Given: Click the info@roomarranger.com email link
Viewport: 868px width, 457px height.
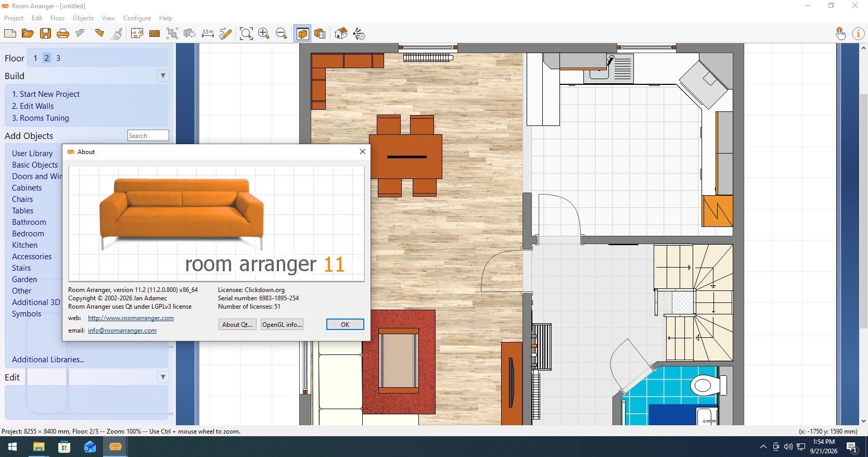Looking at the screenshot, I should (x=122, y=331).
